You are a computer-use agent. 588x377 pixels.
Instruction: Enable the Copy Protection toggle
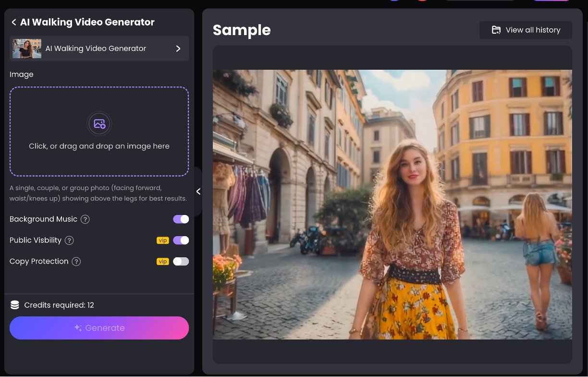(x=181, y=262)
